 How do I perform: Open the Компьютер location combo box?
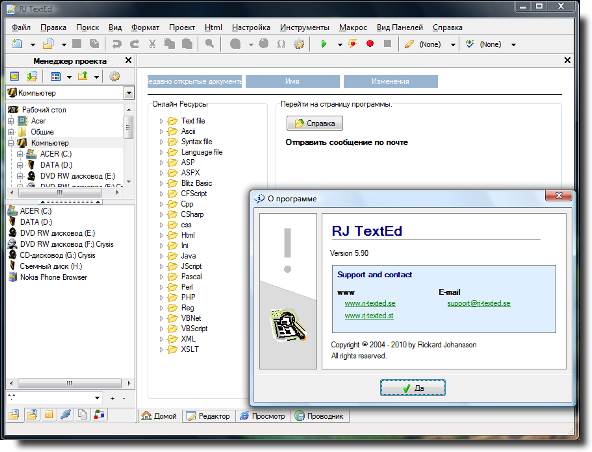point(129,93)
